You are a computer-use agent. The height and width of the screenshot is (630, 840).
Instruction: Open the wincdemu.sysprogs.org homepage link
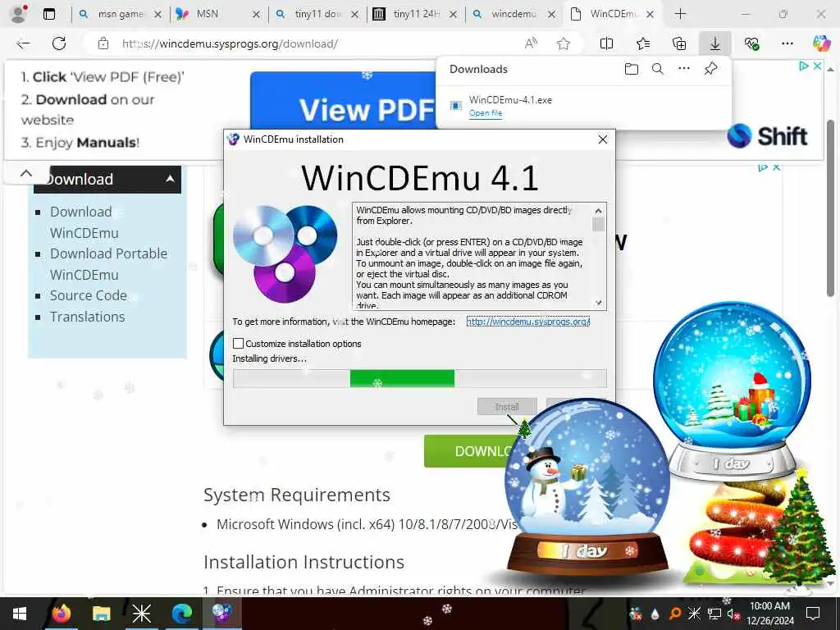coord(527,322)
